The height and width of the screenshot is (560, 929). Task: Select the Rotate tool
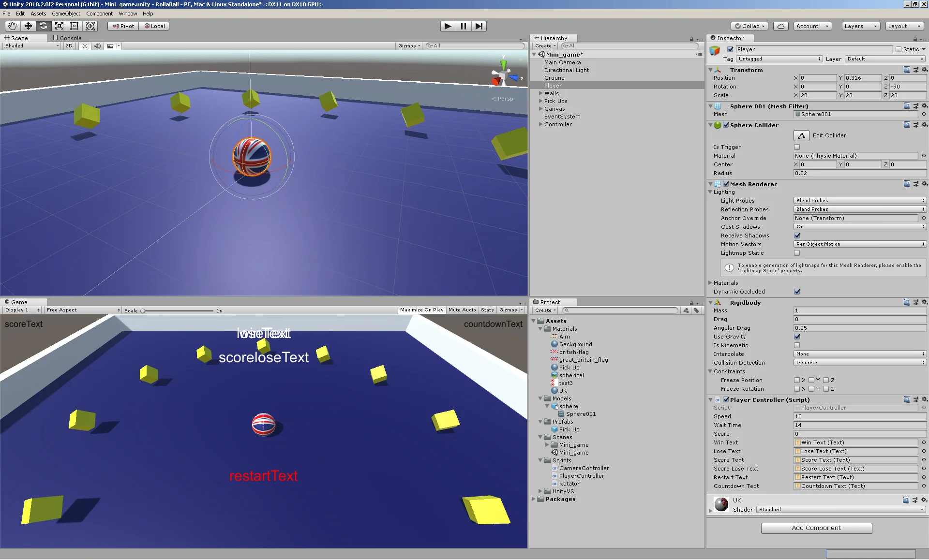pos(44,26)
